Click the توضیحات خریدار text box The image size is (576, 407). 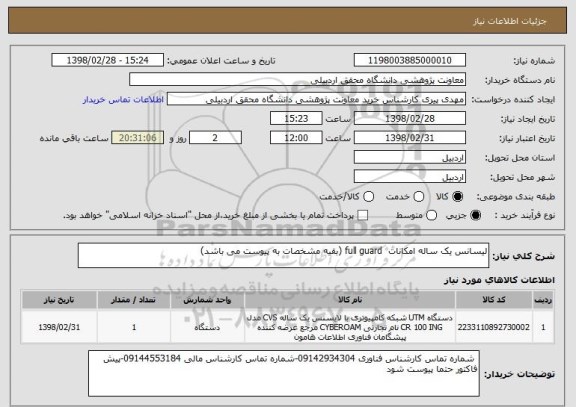click(x=284, y=373)
